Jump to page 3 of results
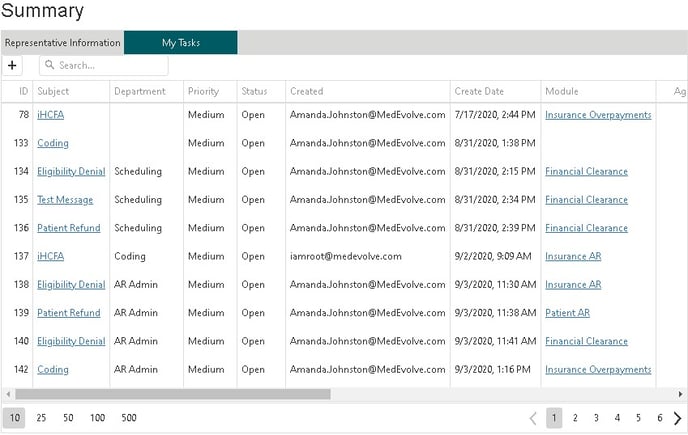The width and height of the screenshot is (688, 435). pos(596,418)
